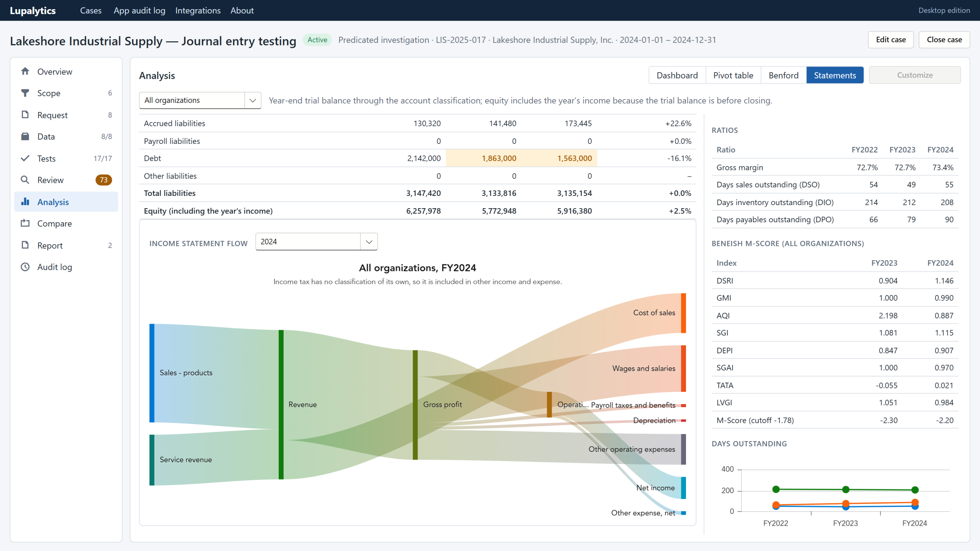Click the Close case button
The image size is (980, 551).
[944, 40]
